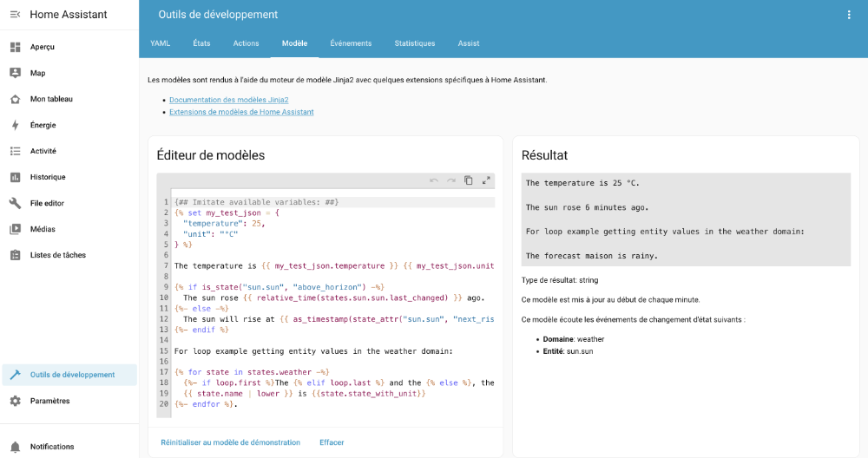868x458 pixels.
Task: Open the Actions tab
Action: coord(246,43)
